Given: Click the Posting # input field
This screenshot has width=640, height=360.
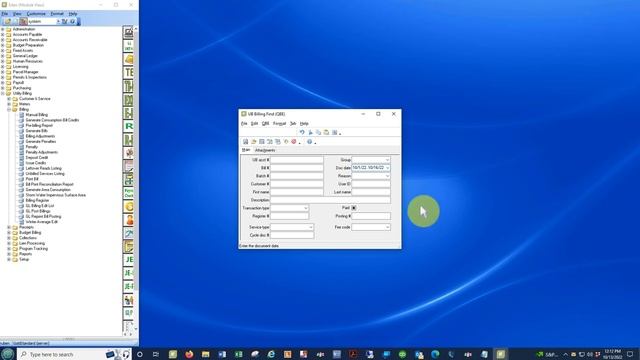Looking at the screenshot, I should (371, 216).
